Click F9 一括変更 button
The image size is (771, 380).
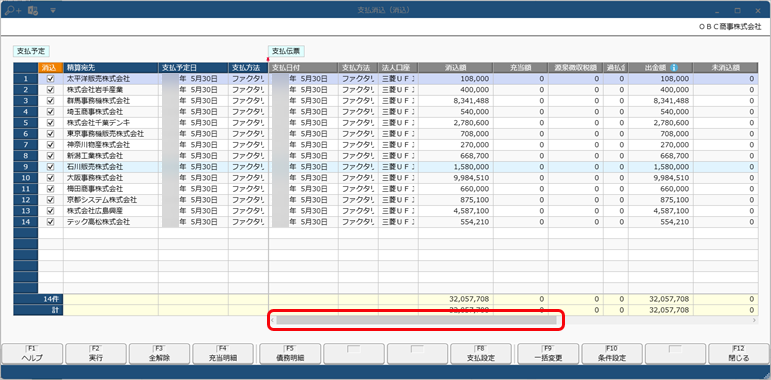[548, 353]
